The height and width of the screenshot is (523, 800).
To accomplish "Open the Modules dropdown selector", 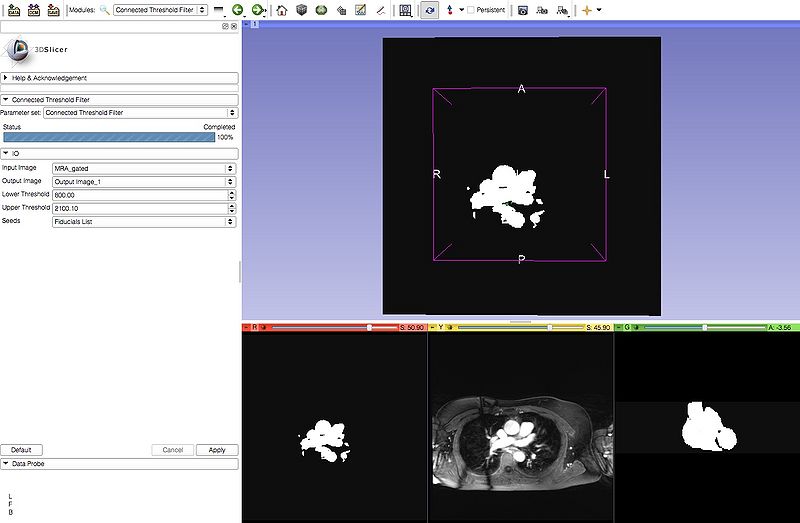I will (160, 9).
